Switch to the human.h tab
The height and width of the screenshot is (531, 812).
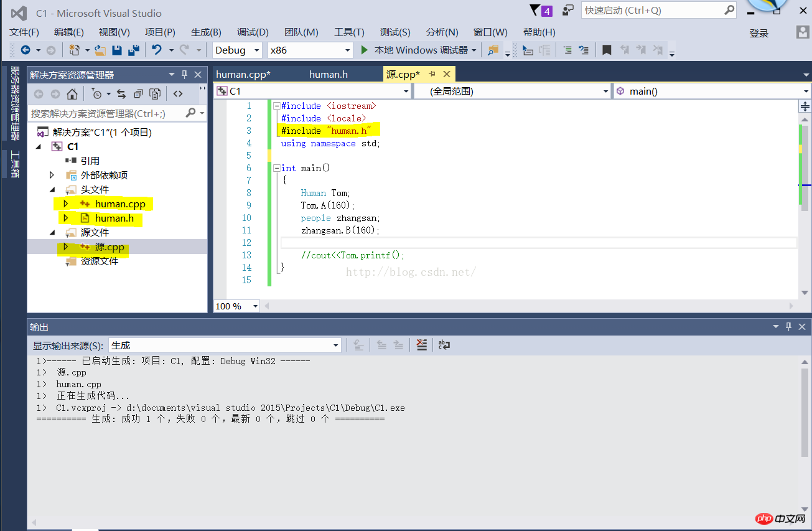point(329,75)
